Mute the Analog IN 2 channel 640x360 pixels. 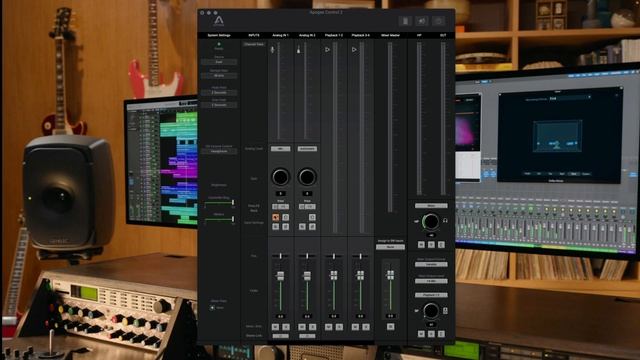[302, 327]
